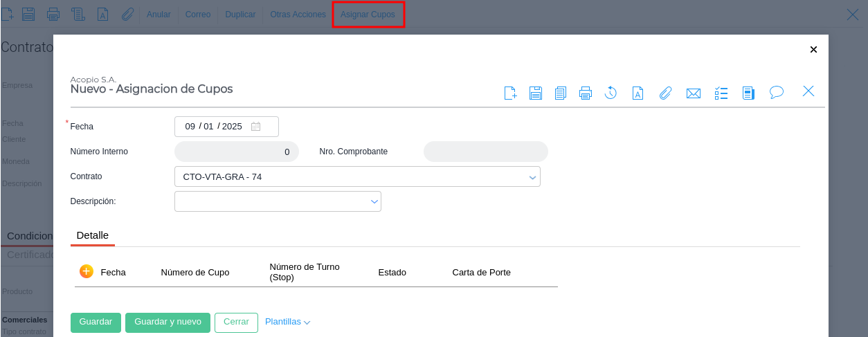Click the Carta de Porte column header
The width and height of the screenshot is (868, 337).
482,273
